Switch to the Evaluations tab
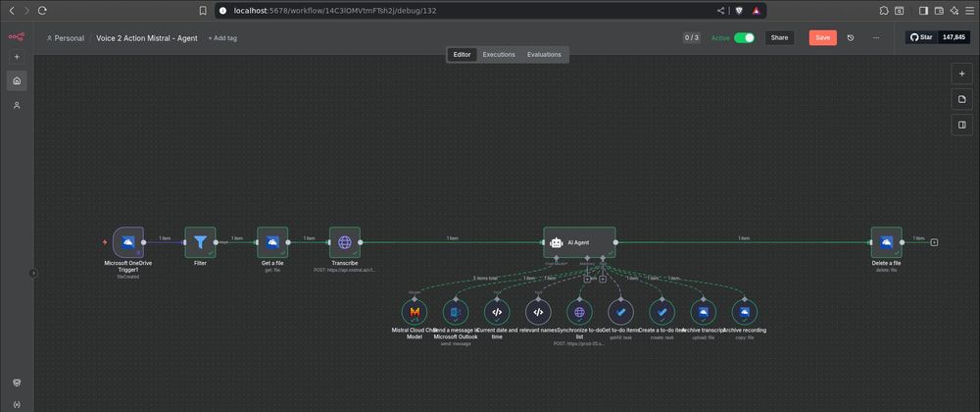 click(x=544, y=55)
